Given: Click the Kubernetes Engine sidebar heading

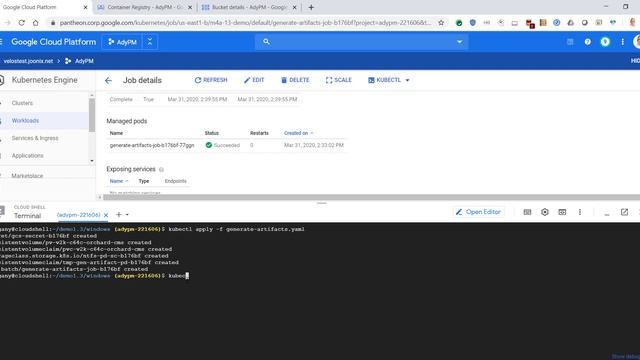Looking at the screenshot, I should coord(44,80).
